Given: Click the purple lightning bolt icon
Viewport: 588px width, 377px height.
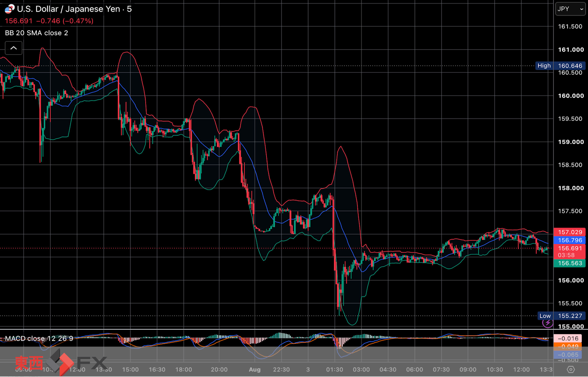Looking at the screenshot, I should coord(548,322).
